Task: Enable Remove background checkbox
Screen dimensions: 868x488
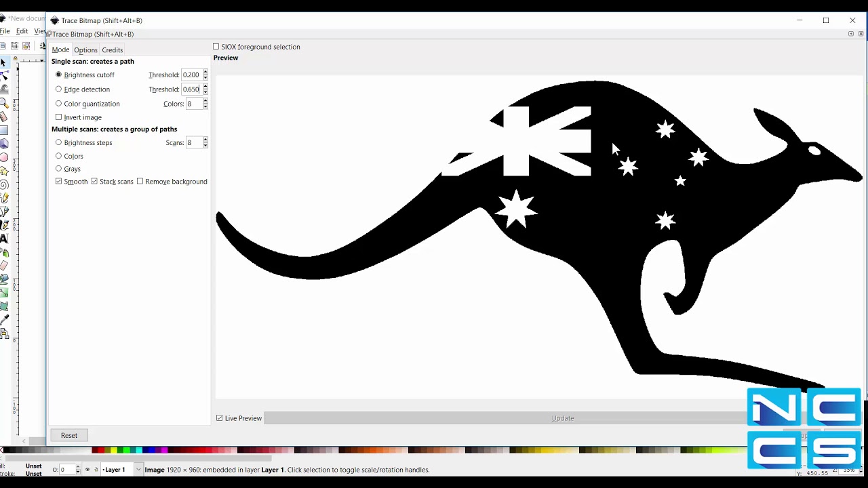Action: [140, 182]
